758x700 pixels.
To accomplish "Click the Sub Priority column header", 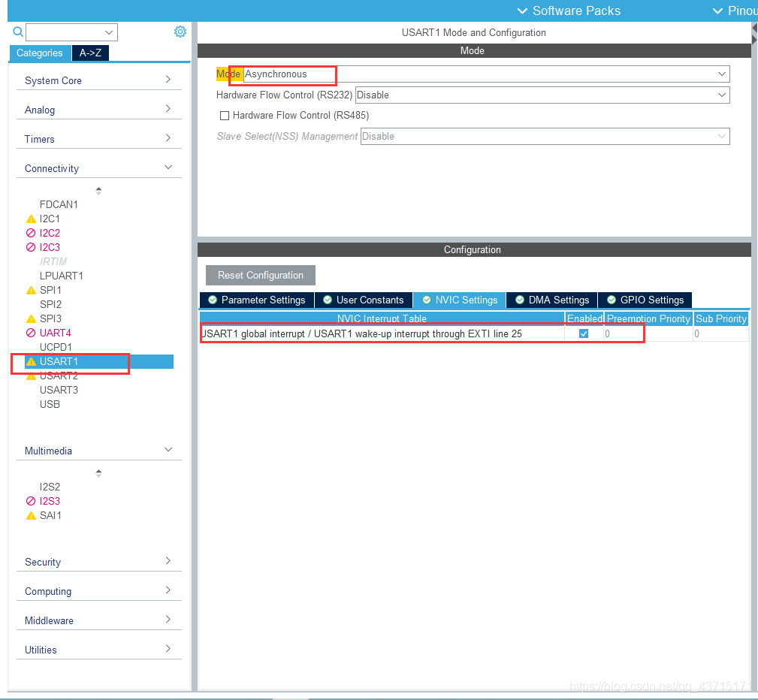I will click(720, 318).
